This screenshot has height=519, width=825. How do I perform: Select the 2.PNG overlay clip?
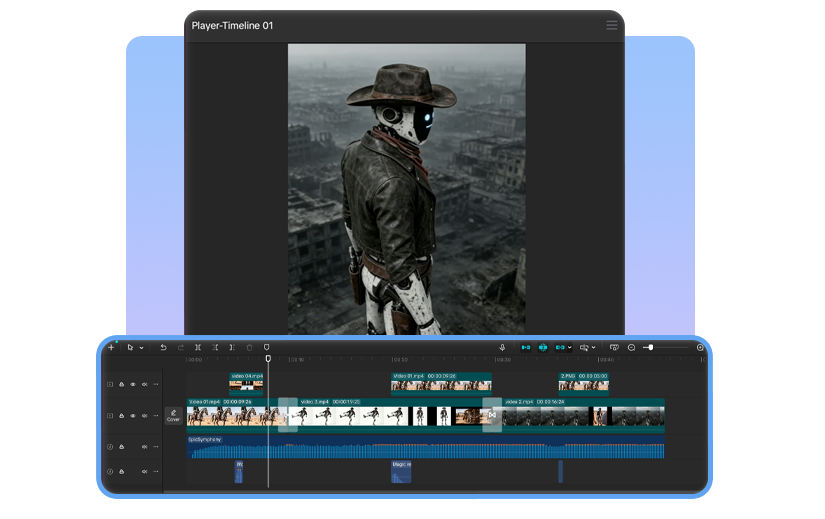pos(583,384)
